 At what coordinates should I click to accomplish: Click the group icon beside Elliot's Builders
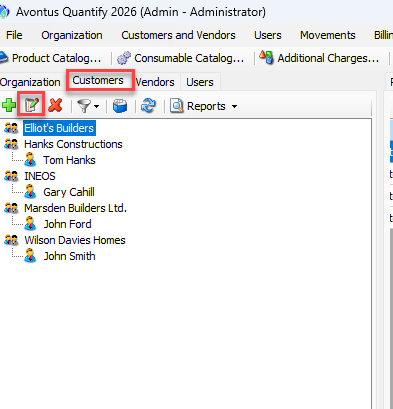11,128
